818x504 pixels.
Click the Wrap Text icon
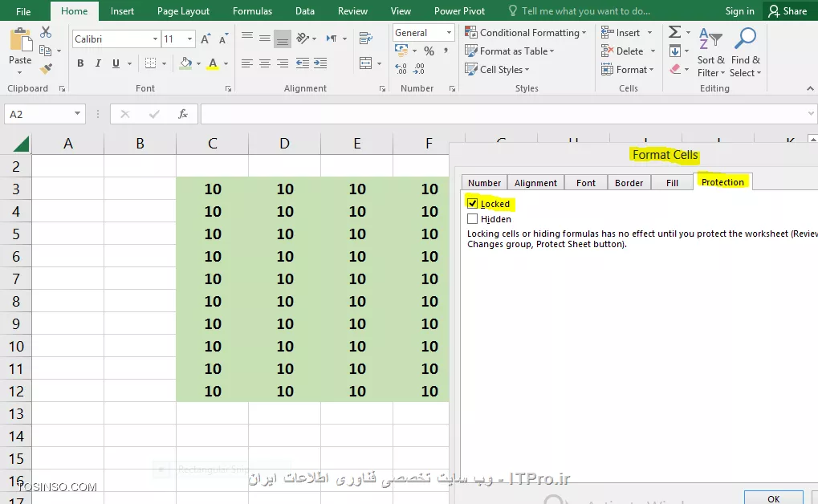click(366, 38)
